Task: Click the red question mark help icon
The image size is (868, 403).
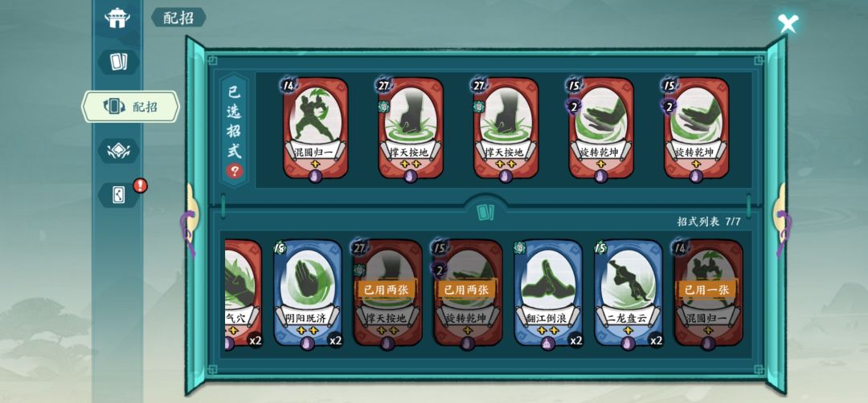Action: [x=234, y=171]
